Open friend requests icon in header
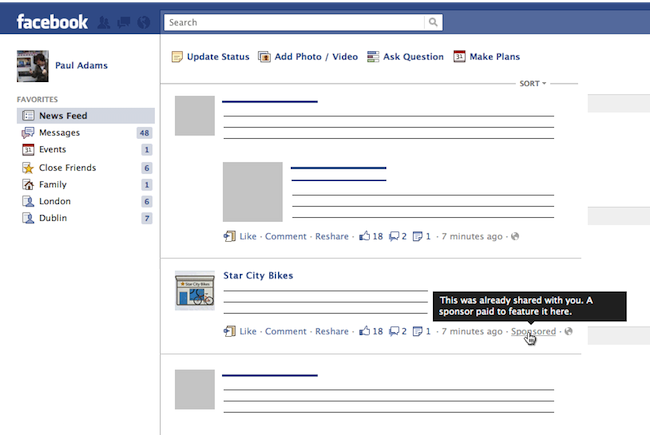The image size is (650, 435). 104,22
